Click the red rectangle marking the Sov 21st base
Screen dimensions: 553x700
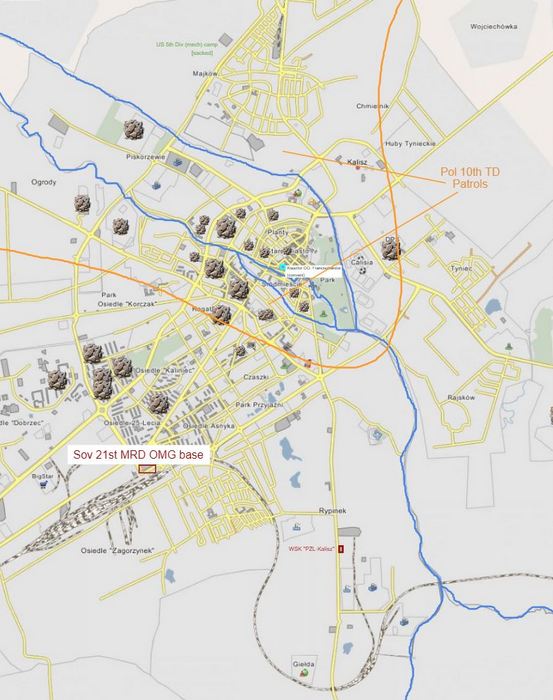pyautogui.click(x=147, y=469)
